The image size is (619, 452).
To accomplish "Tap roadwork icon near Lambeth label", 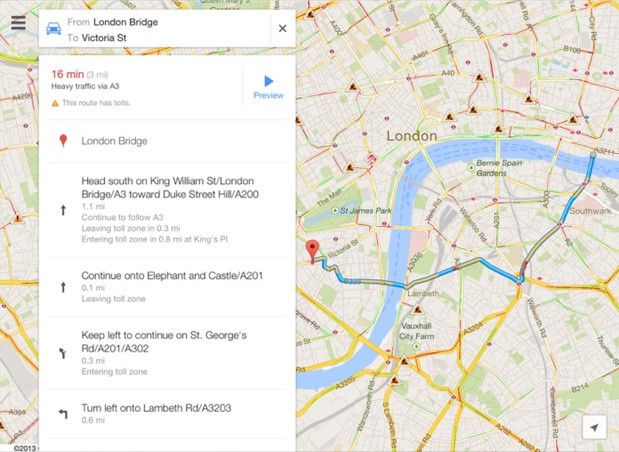I will tap(417, 309).
